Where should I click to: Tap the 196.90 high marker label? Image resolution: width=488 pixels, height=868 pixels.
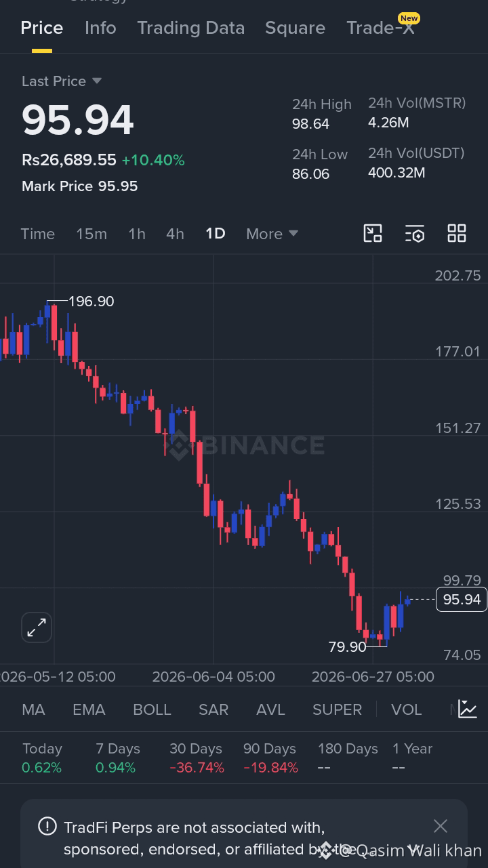(x=91, y=302)
